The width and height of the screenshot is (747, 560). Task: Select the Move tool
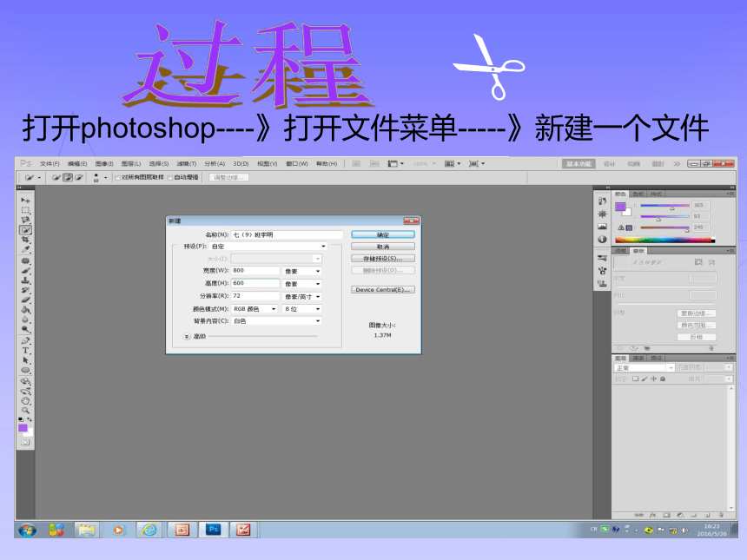pos(25,200)
